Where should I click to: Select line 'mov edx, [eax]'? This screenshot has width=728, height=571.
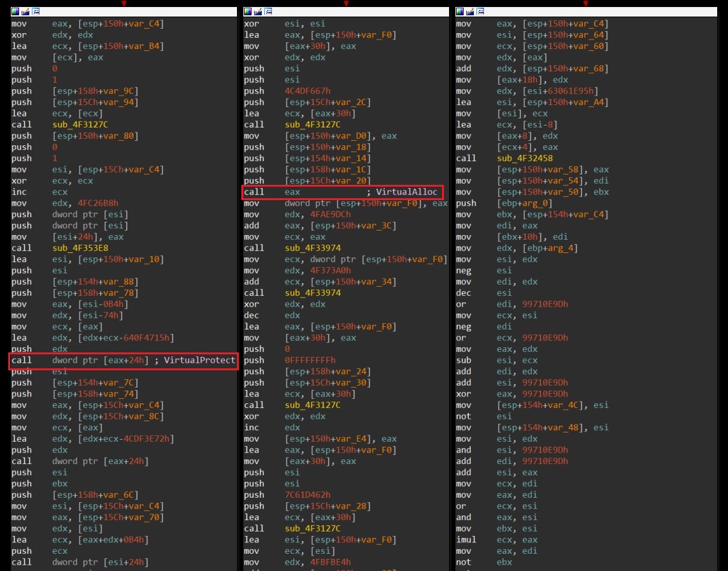pos(502,57)
